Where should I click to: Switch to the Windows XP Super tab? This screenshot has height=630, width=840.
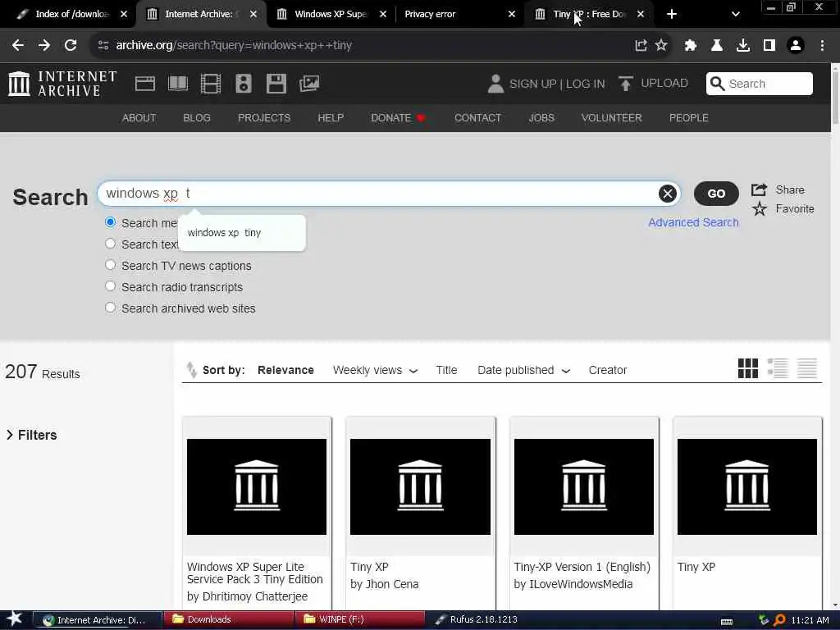[x=331, y=15]
